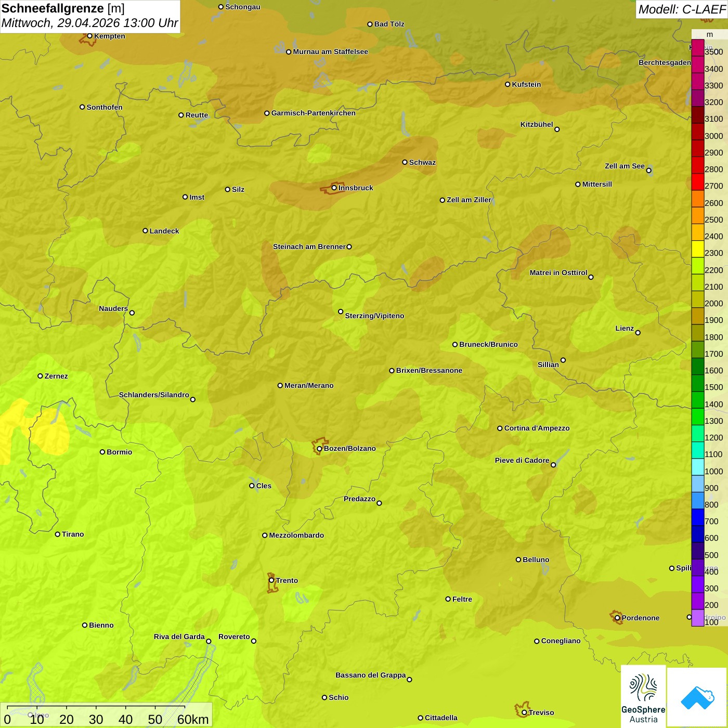
Task: Click the Garmisch-Partenkirchen label
Action: 314,113
